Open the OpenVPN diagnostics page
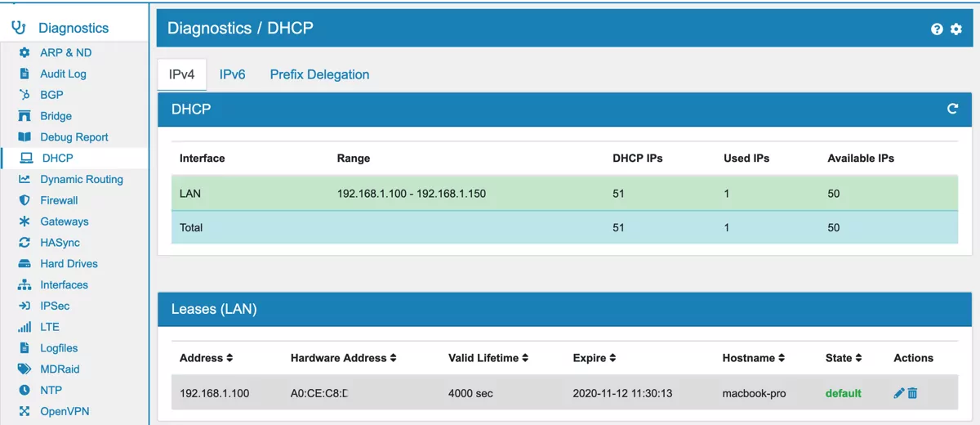980x425 pixels. 65,411
